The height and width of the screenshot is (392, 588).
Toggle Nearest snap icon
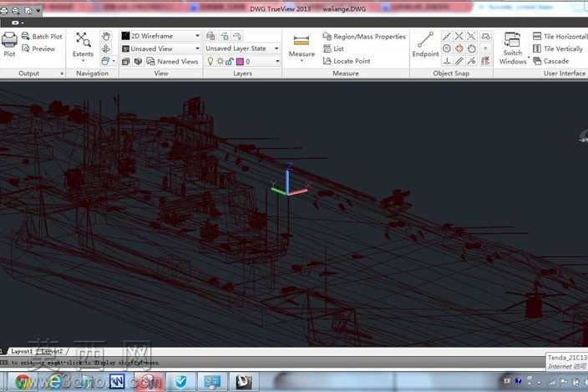click(x=471, y=61)
